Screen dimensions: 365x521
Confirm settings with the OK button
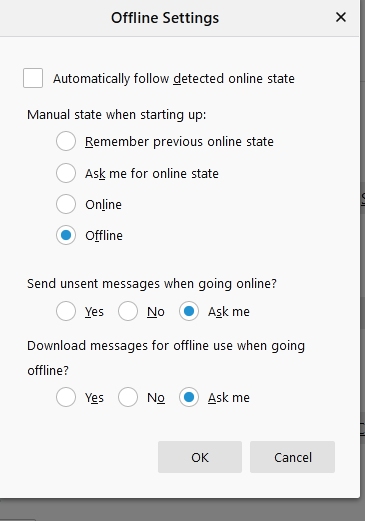point(200,457)
